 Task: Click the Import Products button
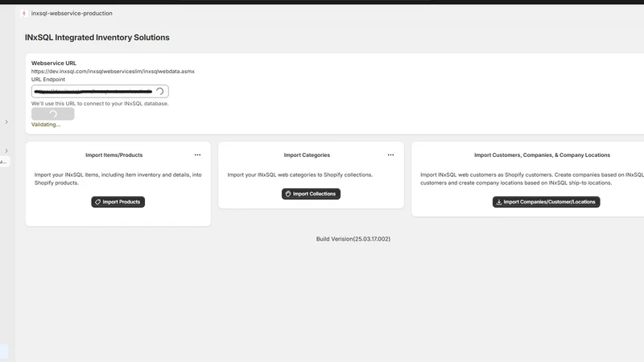[118, 202]
